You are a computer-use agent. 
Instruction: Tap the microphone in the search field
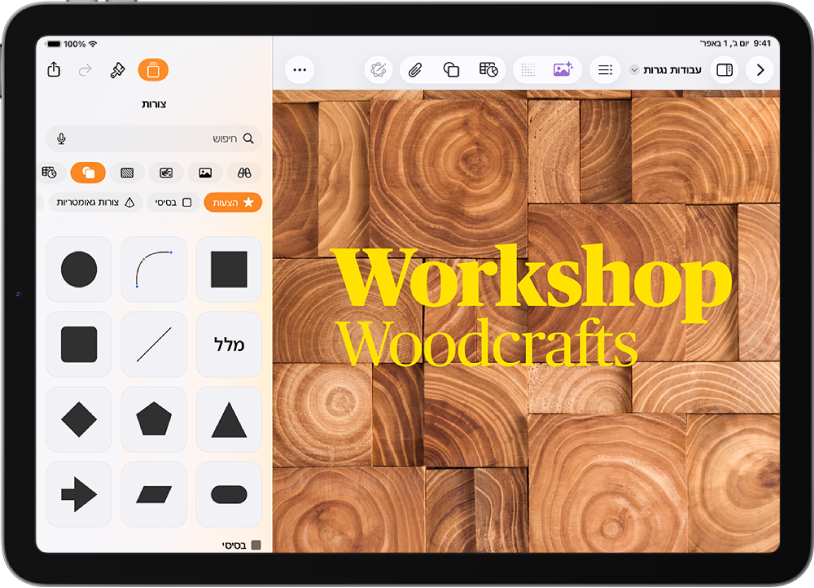[x=61, y=139]
